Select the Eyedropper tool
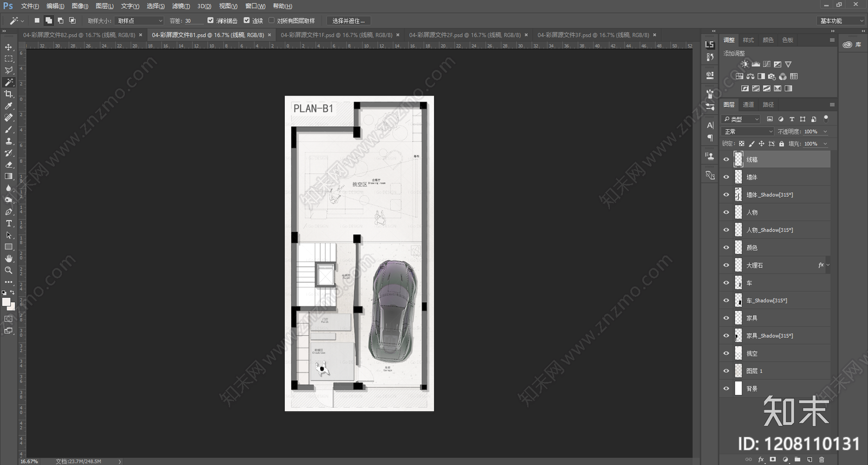Viewport: 868px width, 465px height. (x=9, y=106)
